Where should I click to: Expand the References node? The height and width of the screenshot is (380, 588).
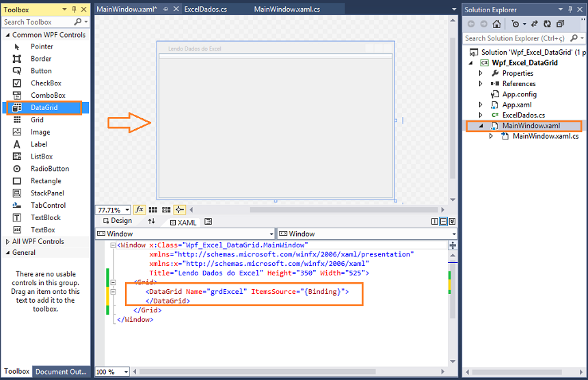click(x=481, y=84)
